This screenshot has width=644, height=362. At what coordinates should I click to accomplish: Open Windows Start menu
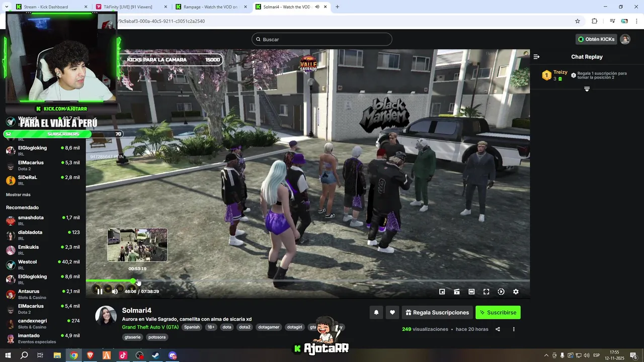coord(8,355)
